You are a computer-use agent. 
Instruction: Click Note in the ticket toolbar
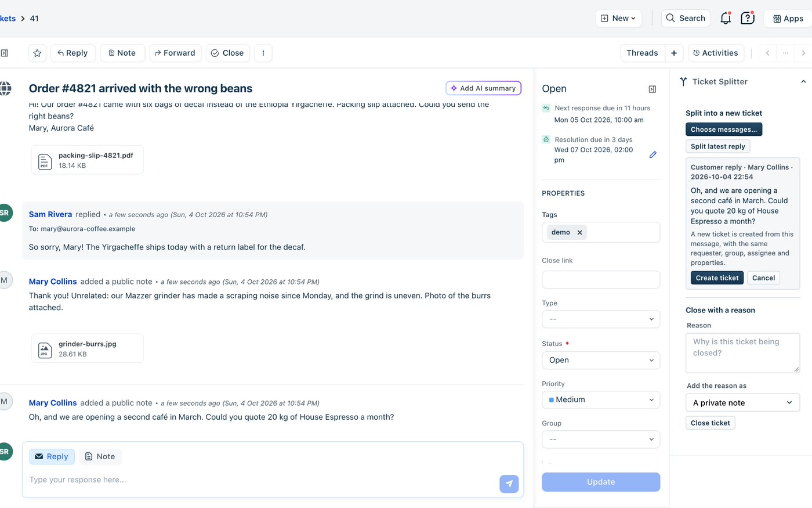[122, 53]
